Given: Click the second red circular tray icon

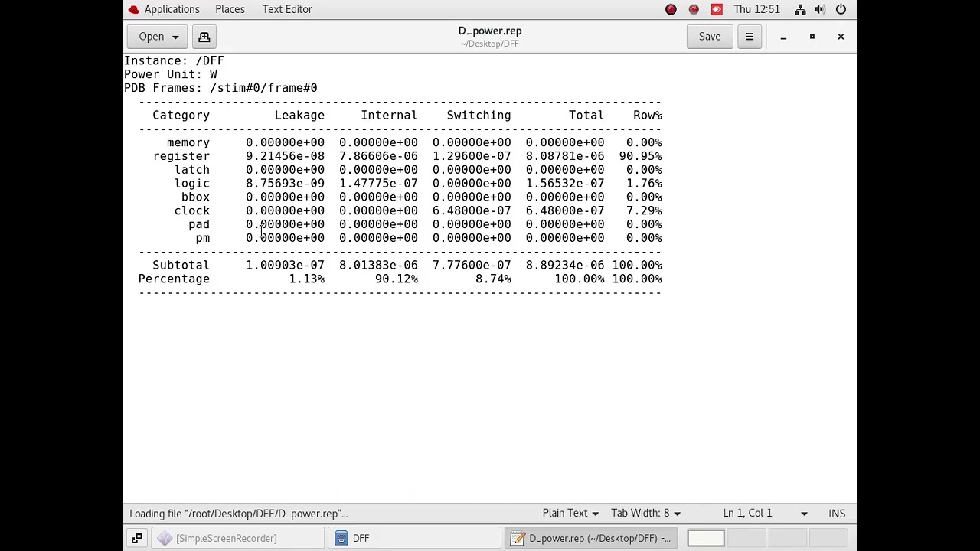Looking at the screenshot, I should coord(694,9).
